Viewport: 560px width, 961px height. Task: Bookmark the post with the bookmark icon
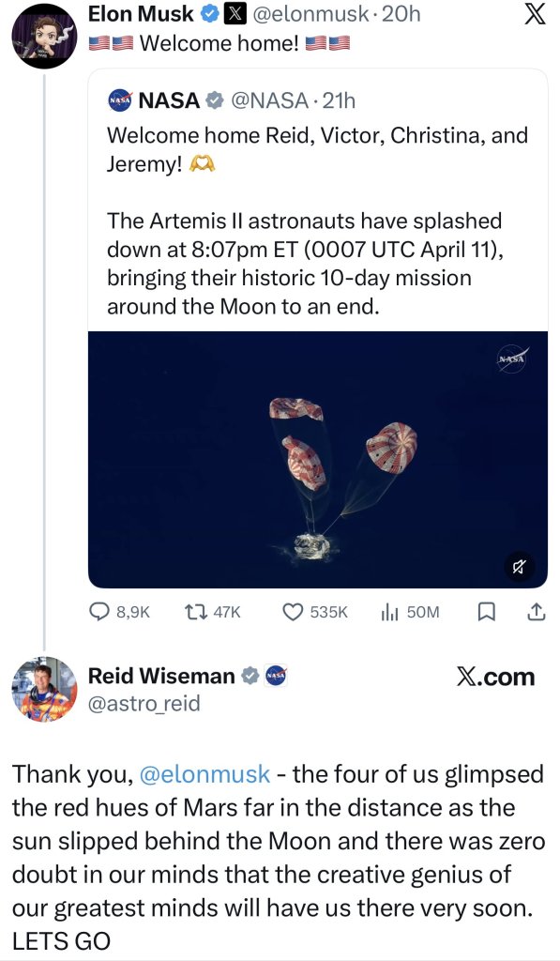click(487, 611)
